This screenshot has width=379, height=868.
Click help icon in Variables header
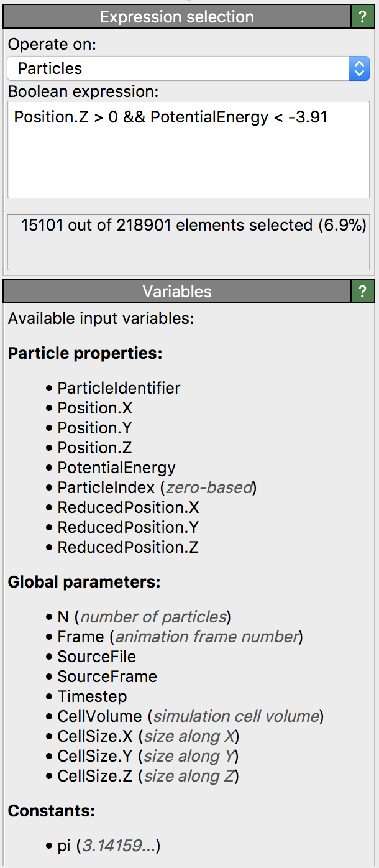tap(363, 291)
